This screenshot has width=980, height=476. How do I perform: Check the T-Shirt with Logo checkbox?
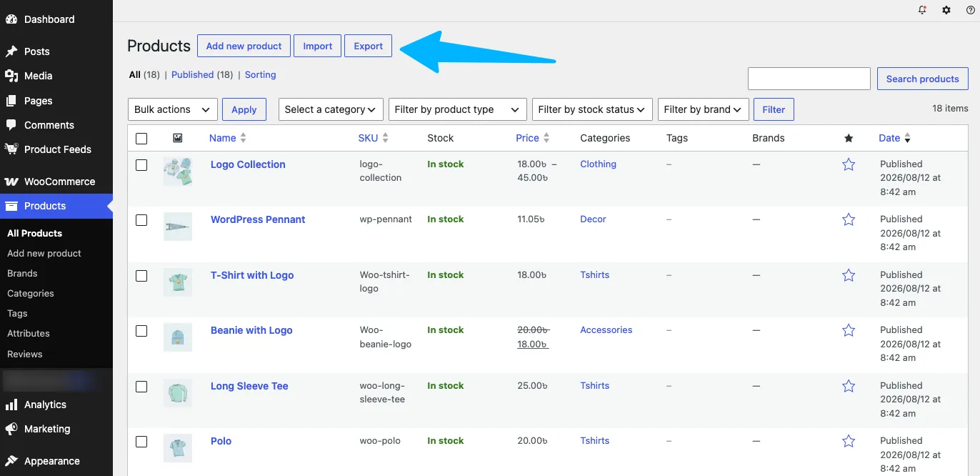(x=141, y=276)
